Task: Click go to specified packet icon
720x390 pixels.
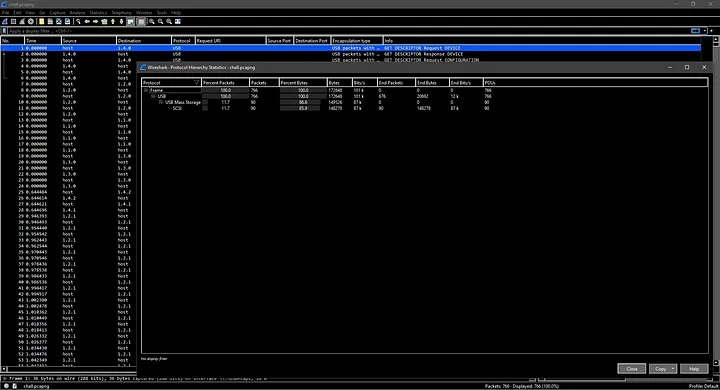Action: click(104, 22)
